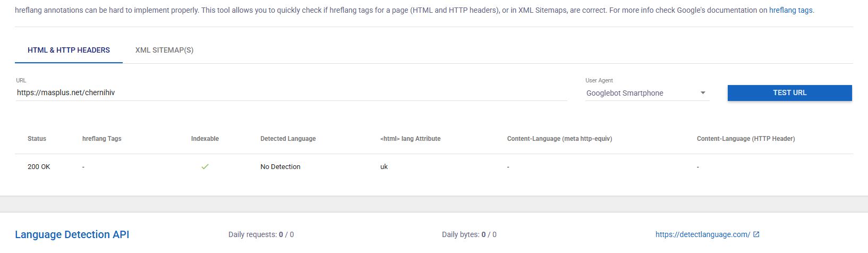Expand the User Agent dropdown arrow
The image size is (868, 253).
(703, 93)
